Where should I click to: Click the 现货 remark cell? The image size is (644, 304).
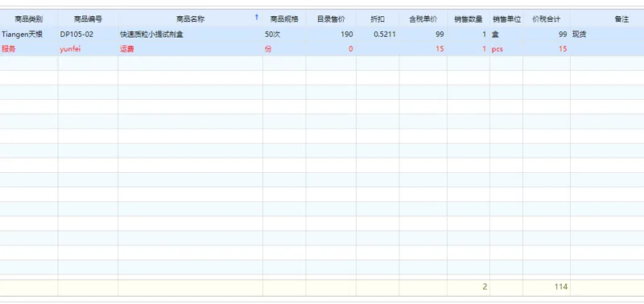pos(607,35)
